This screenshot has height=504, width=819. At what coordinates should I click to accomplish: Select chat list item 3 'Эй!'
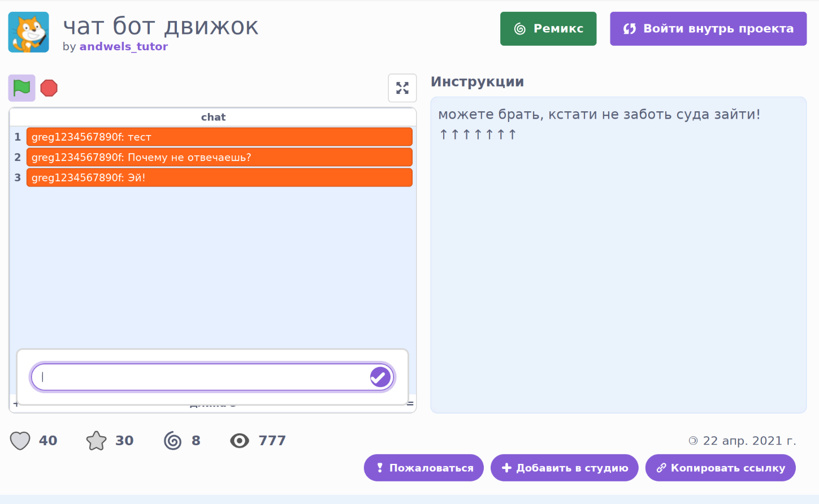(x=219, y=177)
